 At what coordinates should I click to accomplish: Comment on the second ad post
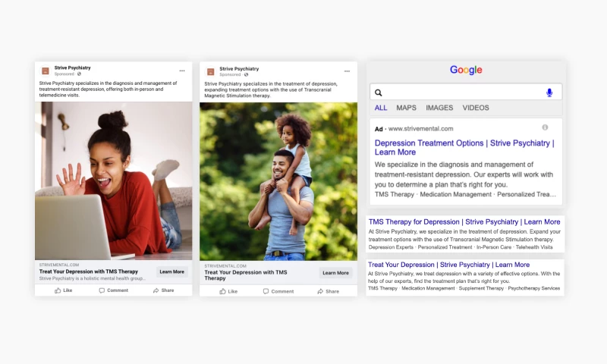(x=278, y=291)
